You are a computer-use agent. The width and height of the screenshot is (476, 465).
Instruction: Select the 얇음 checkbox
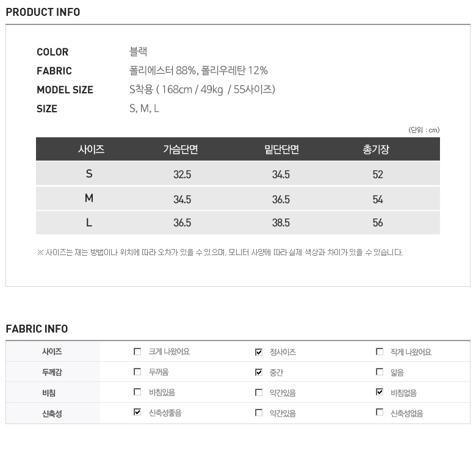[380, 372]
